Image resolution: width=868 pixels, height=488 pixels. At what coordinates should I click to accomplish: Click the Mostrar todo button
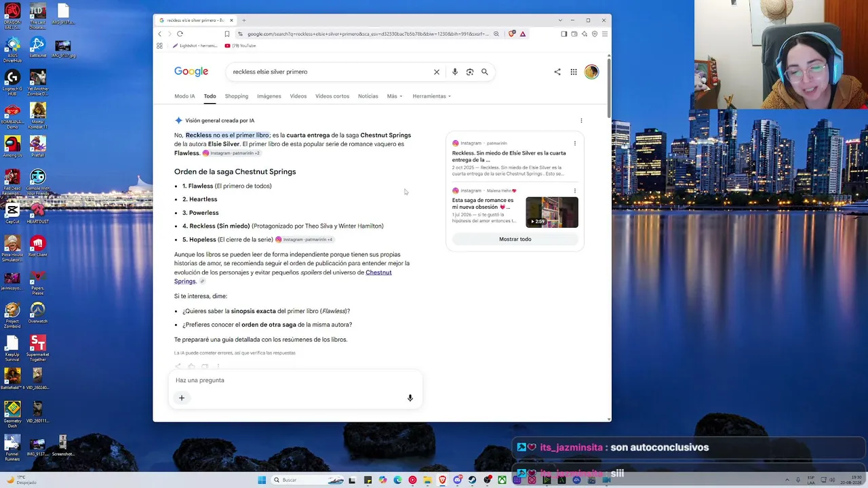click(x=515, y=239)
